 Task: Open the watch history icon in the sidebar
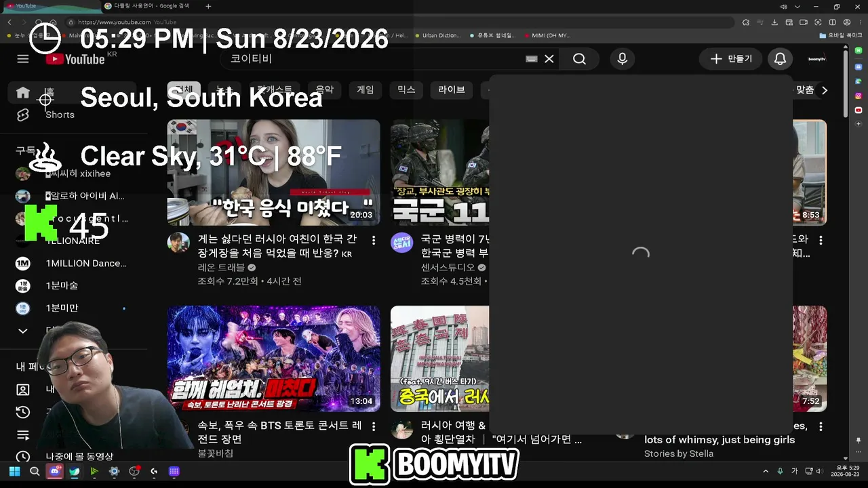click(x=23, y=412)
